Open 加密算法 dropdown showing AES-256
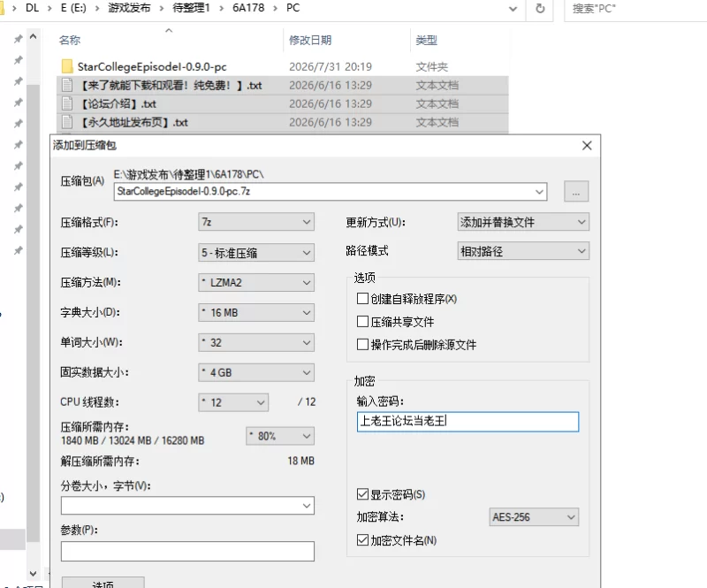The image size is (707, 588). (x=534, y=517)
